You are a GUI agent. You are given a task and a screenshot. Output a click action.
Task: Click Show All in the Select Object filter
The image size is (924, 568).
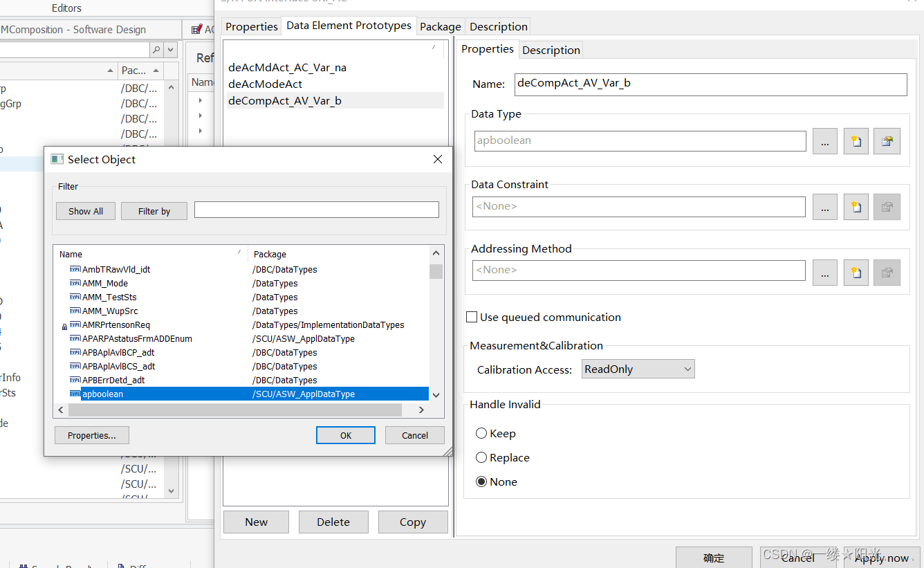coord(85,210)
